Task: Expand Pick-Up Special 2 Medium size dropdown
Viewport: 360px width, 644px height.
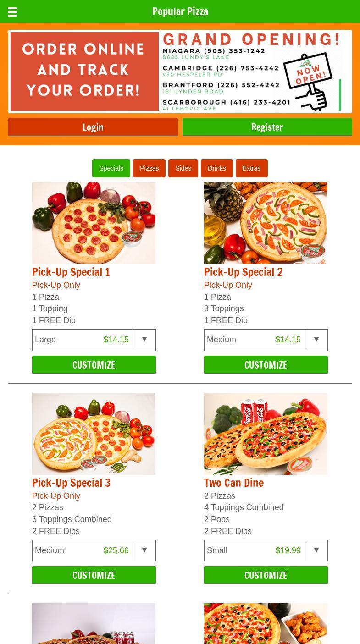Action: point(266,340)
